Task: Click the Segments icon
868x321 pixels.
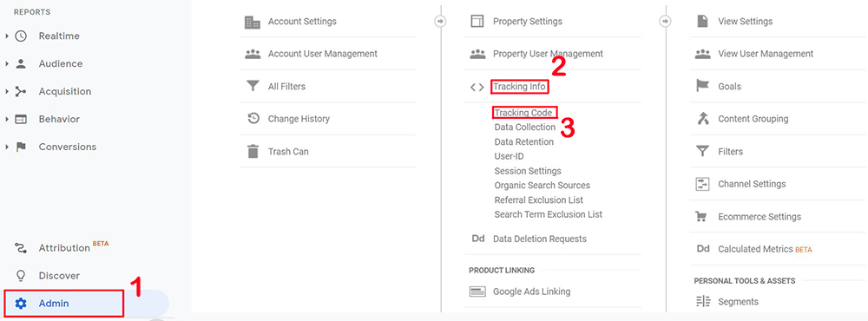Action: 702,302
